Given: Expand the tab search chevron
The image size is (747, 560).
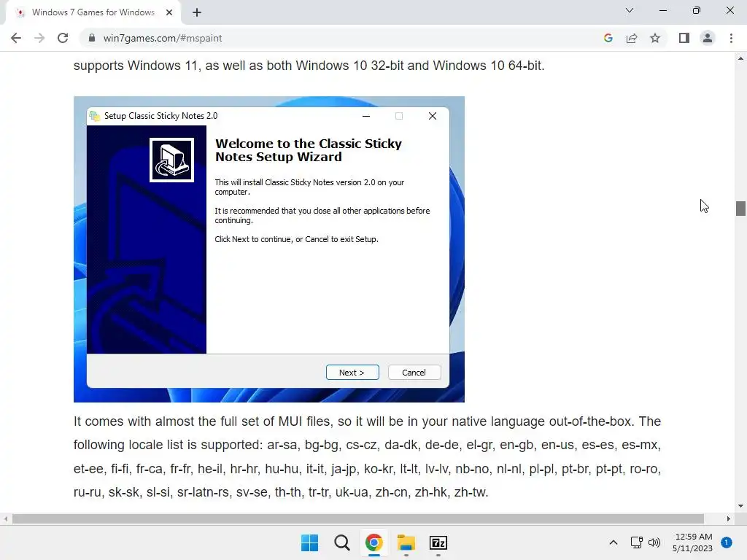Looking at the screenshot, I should 630,10.
